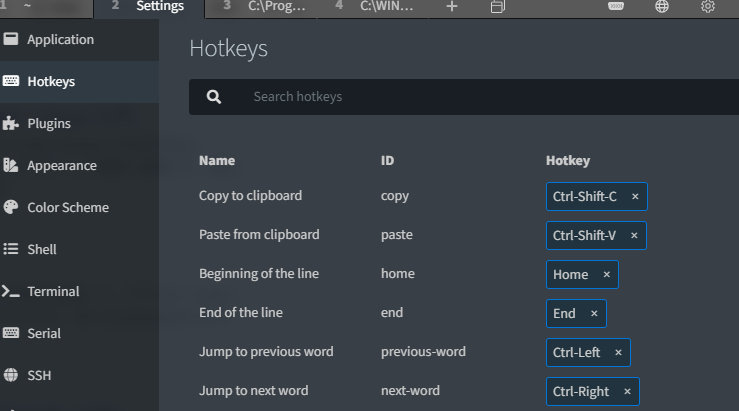Open the Shell settings section
739x411 pixels.
(x=42, y=250)
